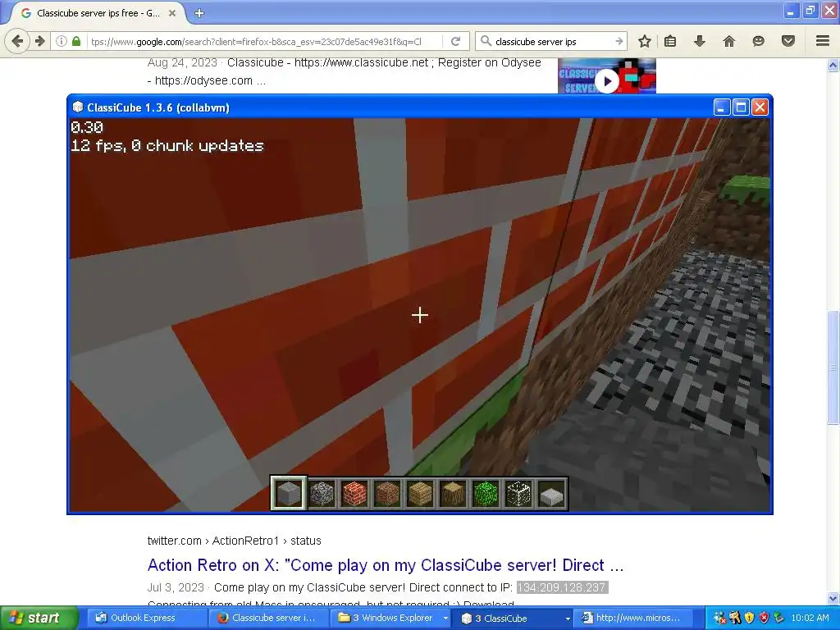Click the twitter.com › ActionRetro1 › status breadcrumb
The height and width of the screenshot is (630, 840).
pyautogui.click(x=234, y=541)
